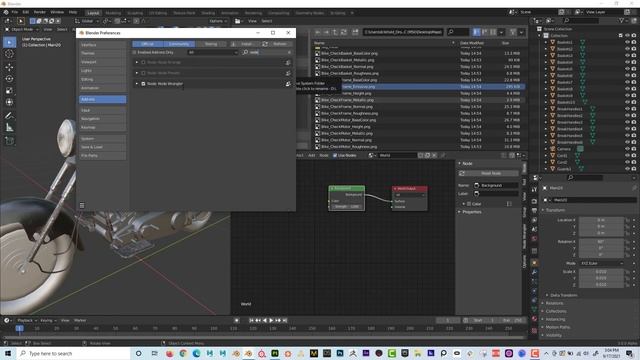Enable the Enabled Add-ons Only checkbox
Image resolution: width=640 pixels, height=360 pixels.
(134, 53)
